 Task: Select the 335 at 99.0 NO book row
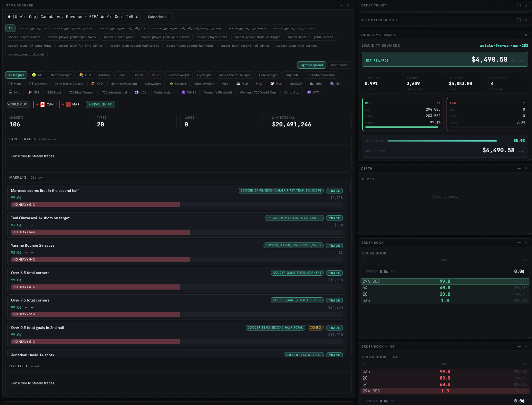445,372
